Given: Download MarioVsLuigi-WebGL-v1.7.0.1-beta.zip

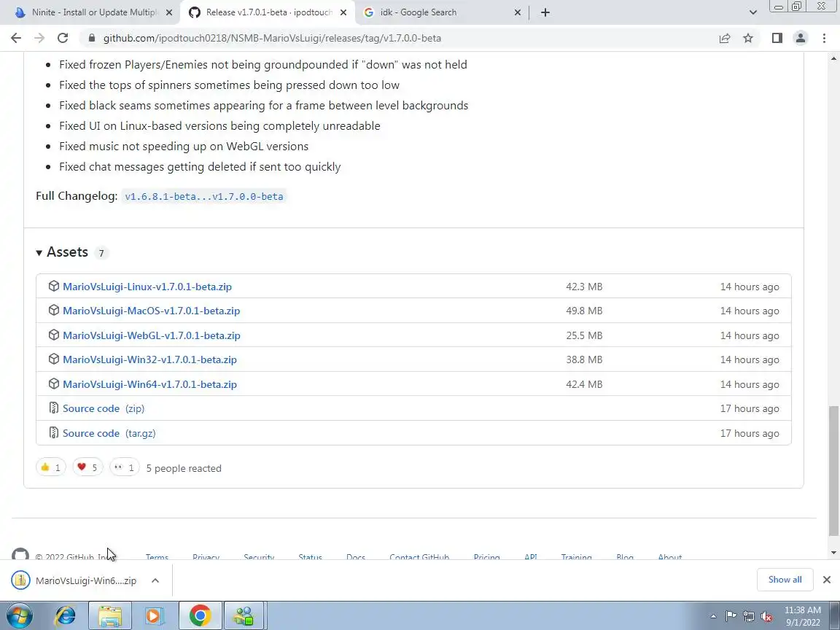Looking at the screenshot, I should (152, 335).
